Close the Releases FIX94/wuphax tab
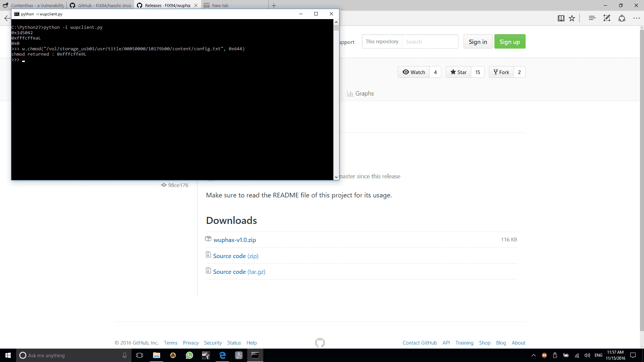The image size is (644, 362). pos(196,5)
